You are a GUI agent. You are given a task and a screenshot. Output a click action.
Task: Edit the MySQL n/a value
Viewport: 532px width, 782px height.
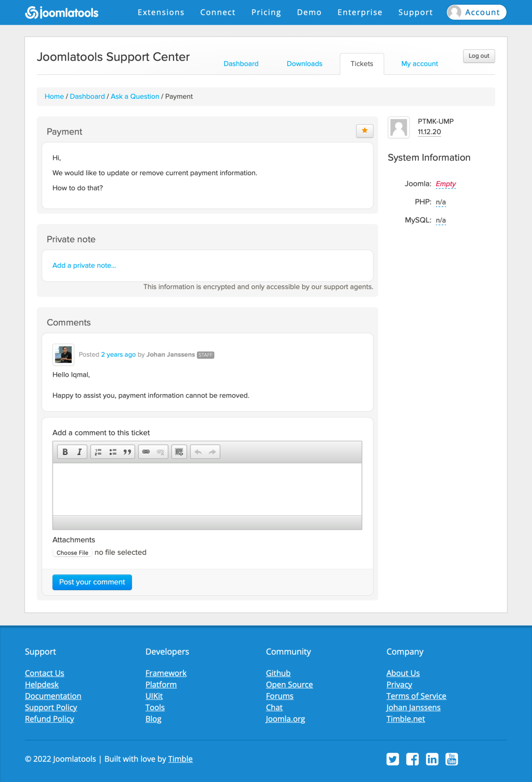click(441, 220)
